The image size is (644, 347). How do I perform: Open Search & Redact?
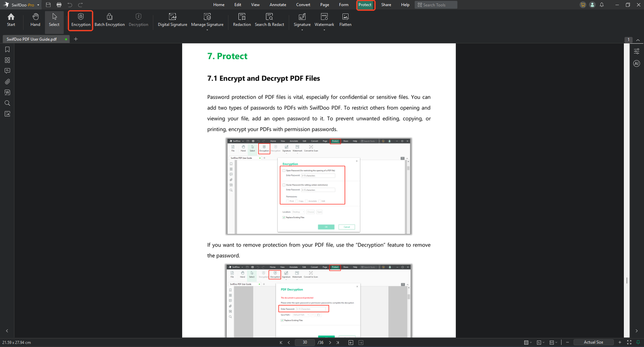click(x=269, y=20)
